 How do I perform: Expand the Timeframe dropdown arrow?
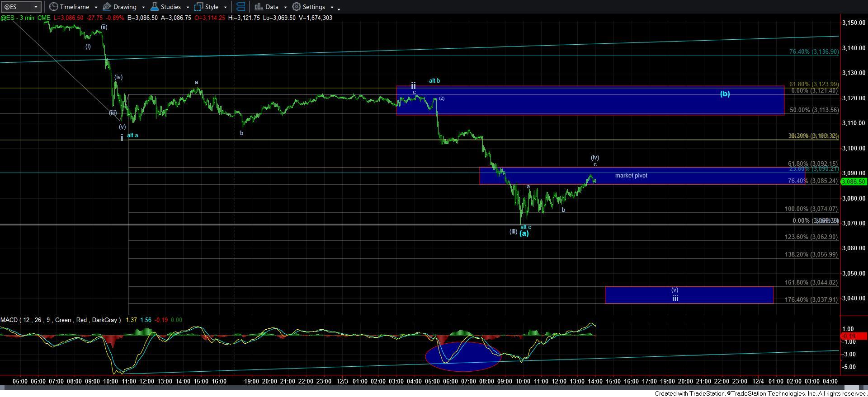tap(96, 7)
